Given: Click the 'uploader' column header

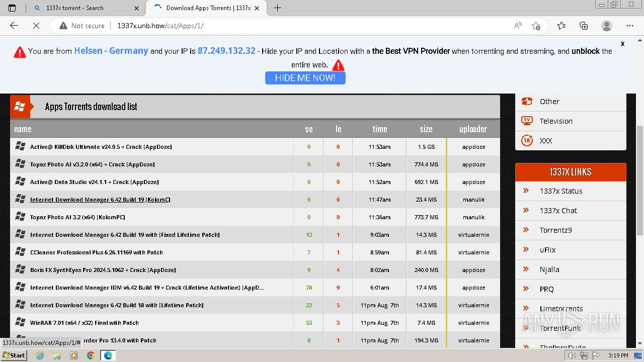Looking at the screenshot, I should pos(473,129).
